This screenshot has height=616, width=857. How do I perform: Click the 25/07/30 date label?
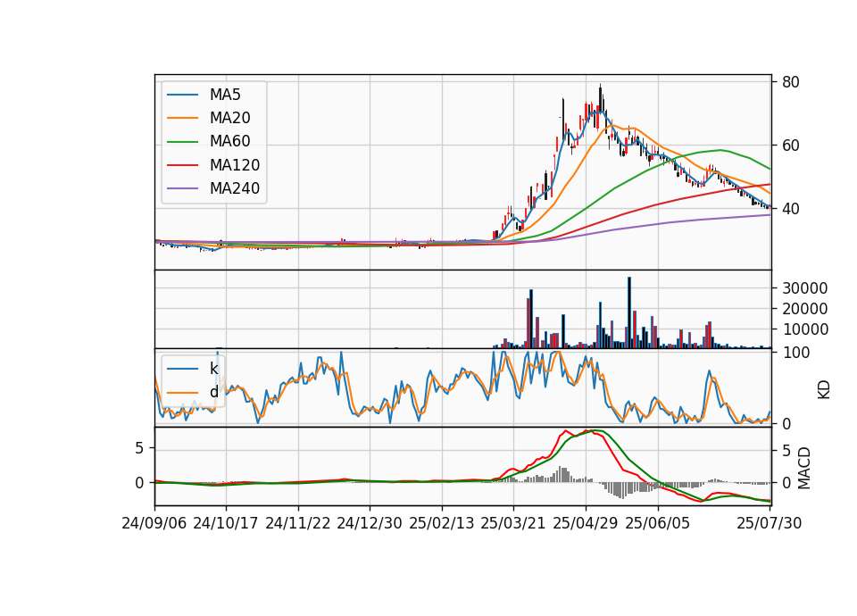(769, 523)
